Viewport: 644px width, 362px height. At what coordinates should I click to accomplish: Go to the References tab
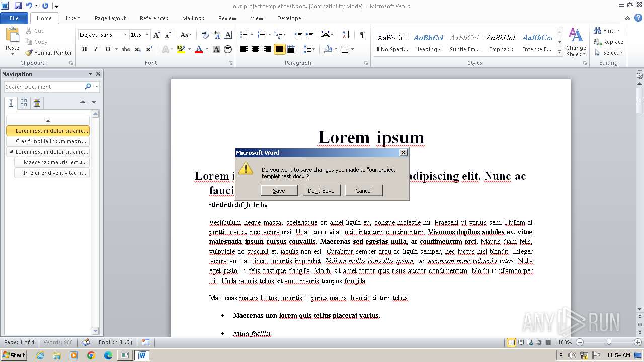click(x=154, y=18)
